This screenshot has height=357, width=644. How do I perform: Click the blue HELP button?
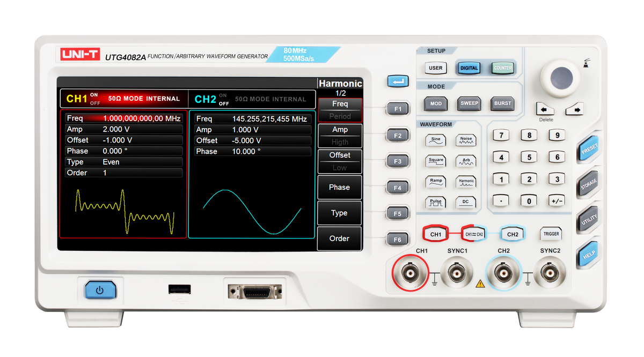(589, 255)
